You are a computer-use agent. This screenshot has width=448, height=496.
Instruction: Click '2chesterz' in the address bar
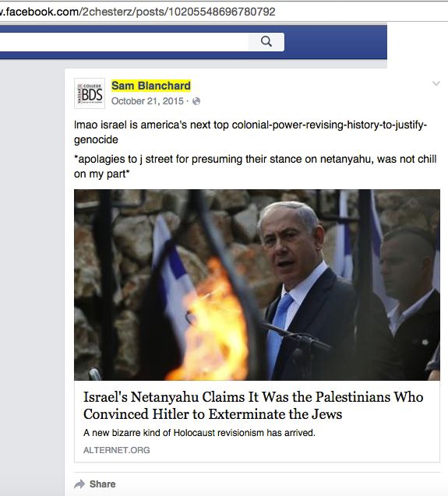108,12
